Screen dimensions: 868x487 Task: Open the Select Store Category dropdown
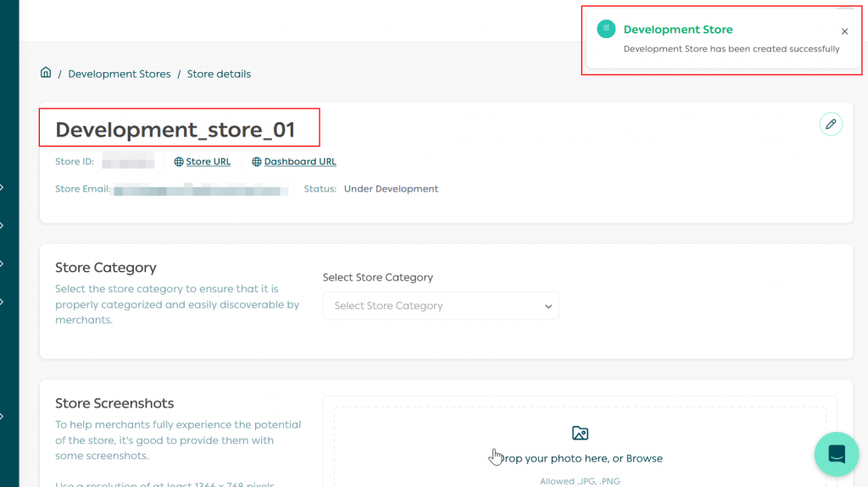click(441, 306)
